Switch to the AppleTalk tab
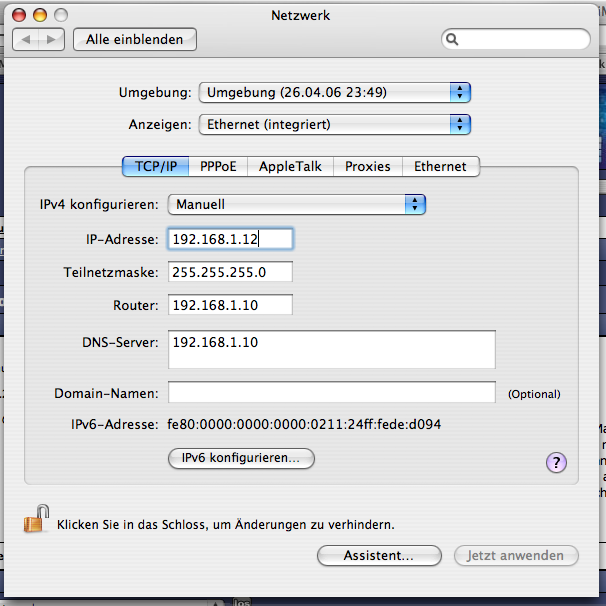Screen dimensions: 606x606 tap(290, 167)
